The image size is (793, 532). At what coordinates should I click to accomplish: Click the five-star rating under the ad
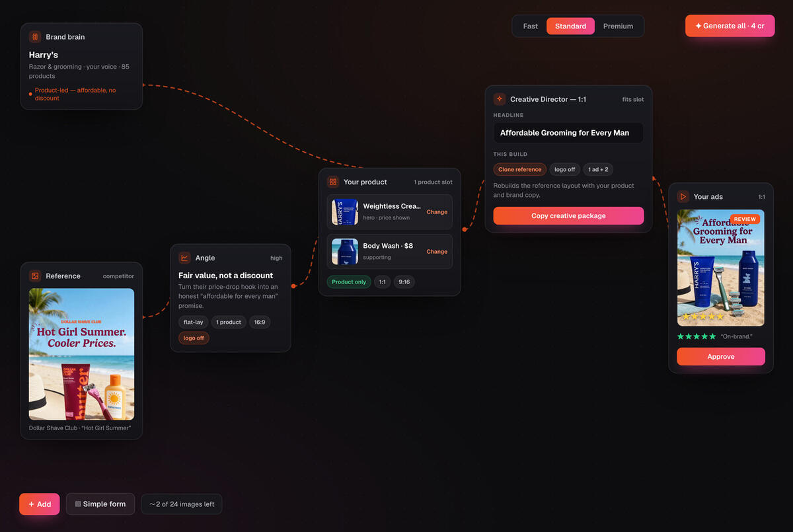[696, 336]
